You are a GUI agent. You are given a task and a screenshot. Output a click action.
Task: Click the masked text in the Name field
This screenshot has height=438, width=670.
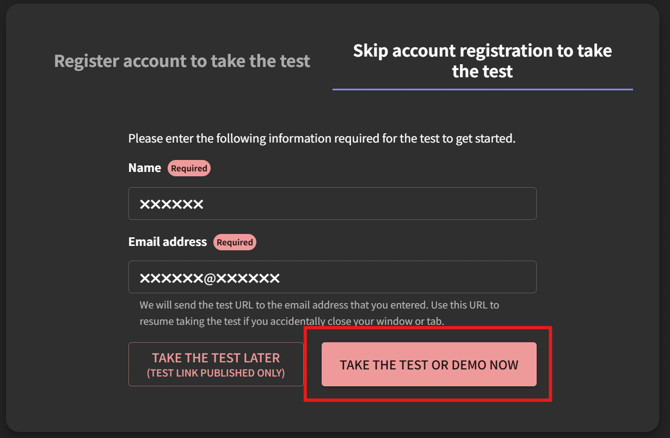click(171, 204)
